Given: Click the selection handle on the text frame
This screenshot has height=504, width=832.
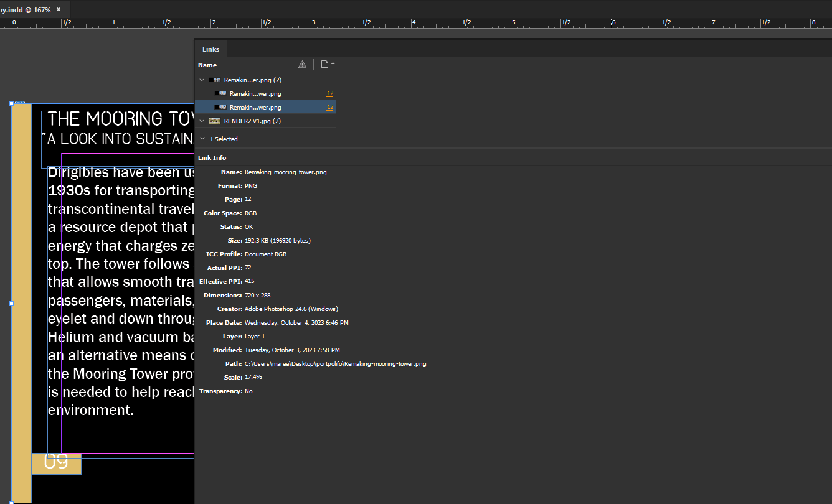Looking at the screenshot, I should (x=11, y=304).
